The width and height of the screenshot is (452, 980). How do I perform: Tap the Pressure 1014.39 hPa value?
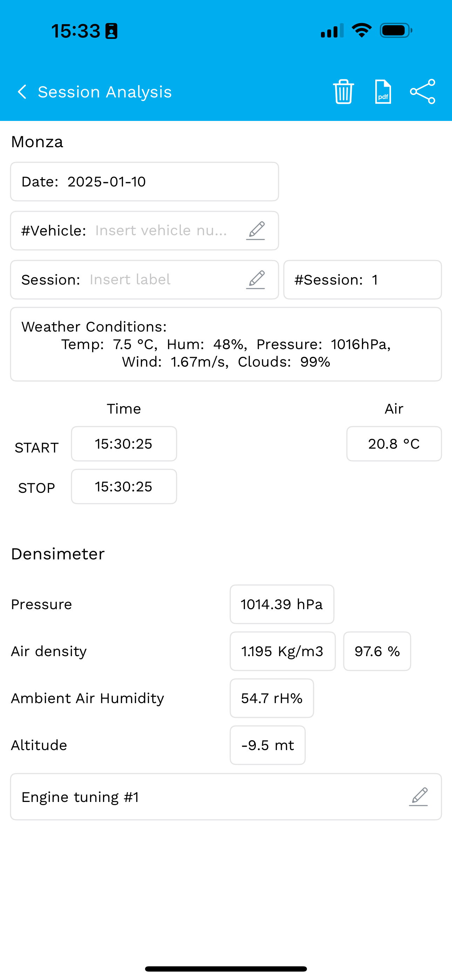282,604
